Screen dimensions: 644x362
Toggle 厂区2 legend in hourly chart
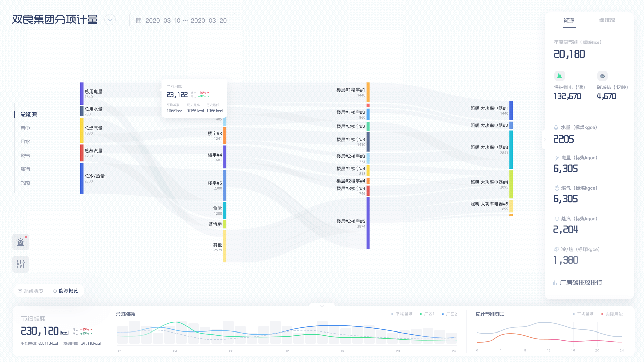tap(449, 314)
